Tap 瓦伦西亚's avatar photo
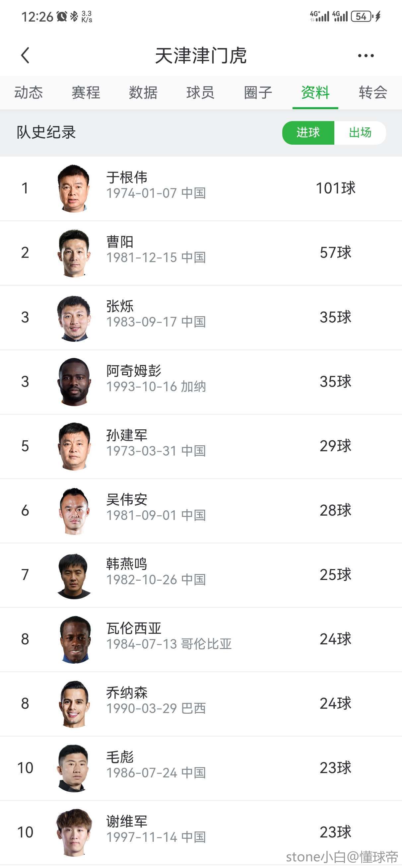 click(75, 639)
